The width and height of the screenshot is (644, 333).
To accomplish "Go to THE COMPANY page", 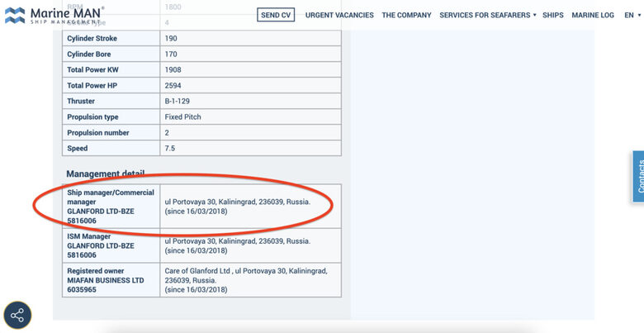I will tap(406, 15).
